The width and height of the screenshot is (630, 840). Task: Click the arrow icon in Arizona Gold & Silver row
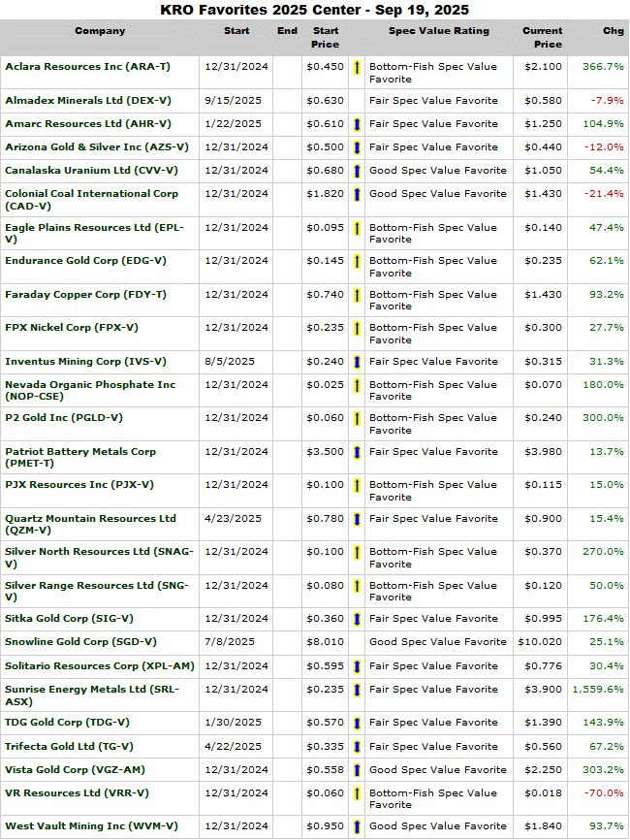click(x=357, y=147)
